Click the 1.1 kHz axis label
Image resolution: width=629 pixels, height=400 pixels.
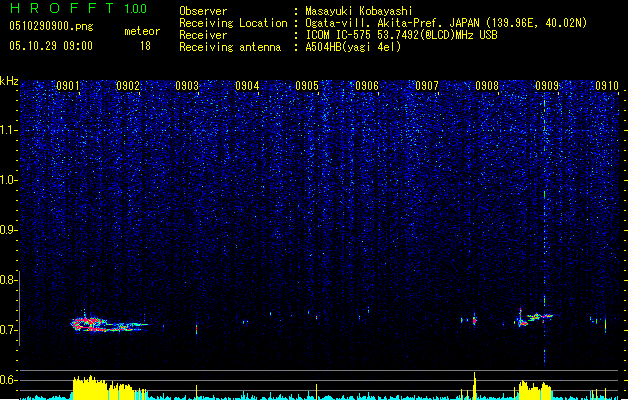point(9,130)
